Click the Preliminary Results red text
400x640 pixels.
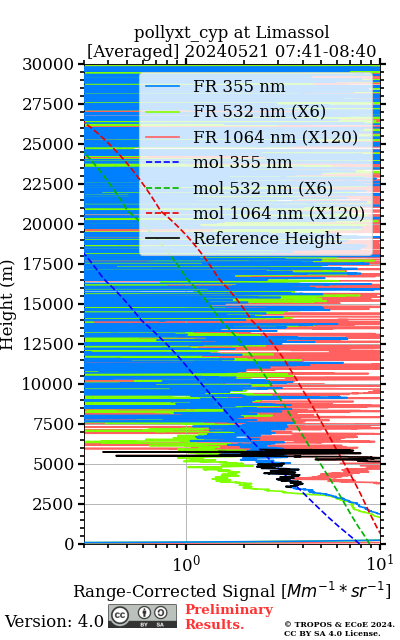229,617
